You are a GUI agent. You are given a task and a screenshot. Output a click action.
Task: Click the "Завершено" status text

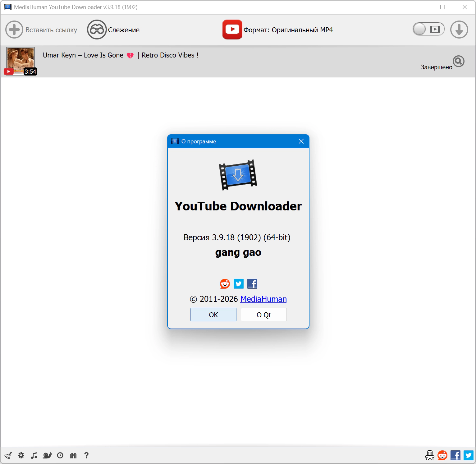(436, 67)
